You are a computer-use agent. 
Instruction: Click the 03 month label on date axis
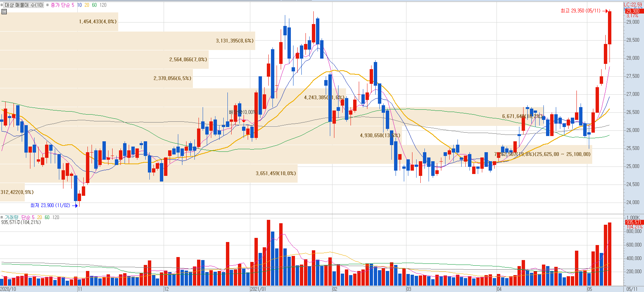pyautogui.click(x=409, y=289)
